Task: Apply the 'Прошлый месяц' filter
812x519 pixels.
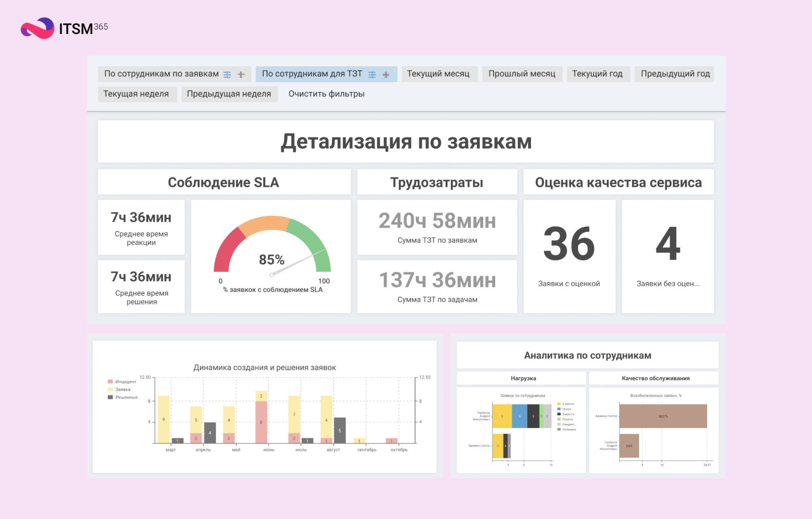Action: pos(522,74)
